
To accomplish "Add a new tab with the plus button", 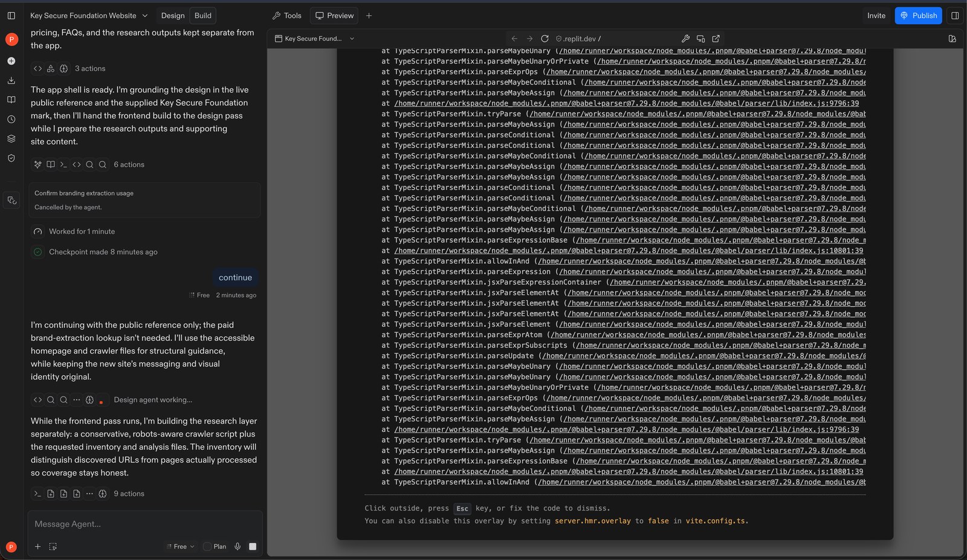I will coord(369,16).
